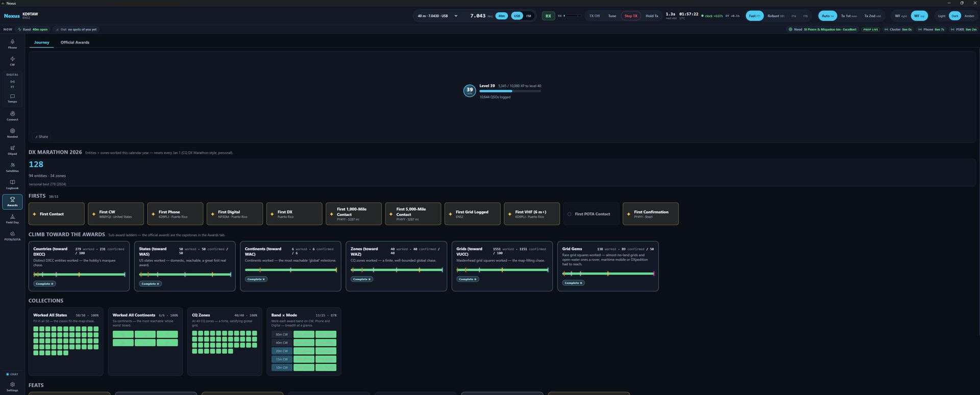Click the empty circle on First POTA Contact
Image resolution: width=980 pixels, height=395 pixels.
click(569, 214)
